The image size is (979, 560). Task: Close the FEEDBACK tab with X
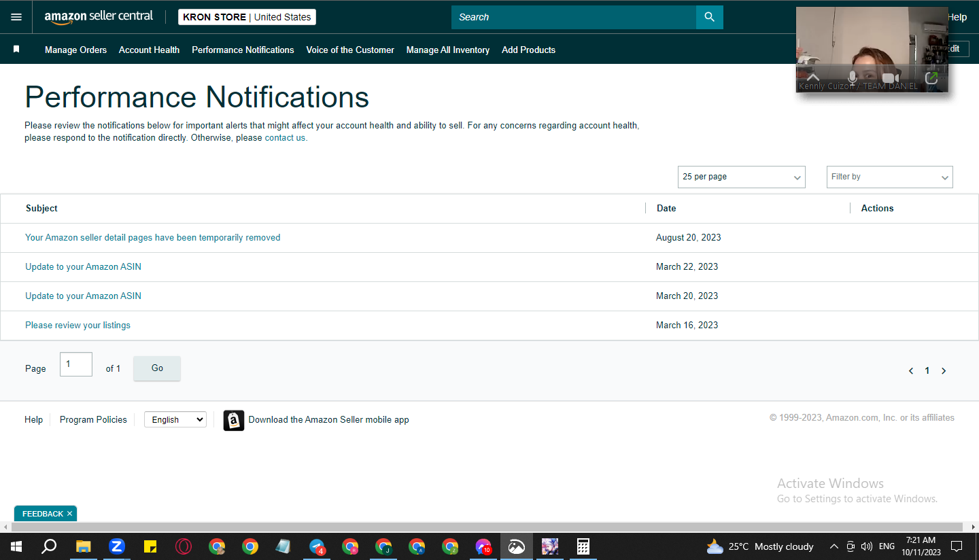click(x=69, y=514)
